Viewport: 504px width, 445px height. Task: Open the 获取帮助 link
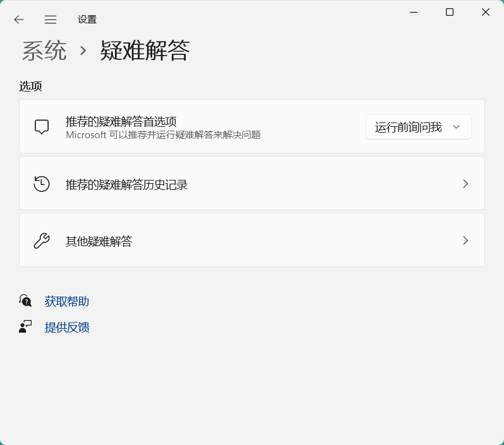pyautogui.click(x=67, y=301)
